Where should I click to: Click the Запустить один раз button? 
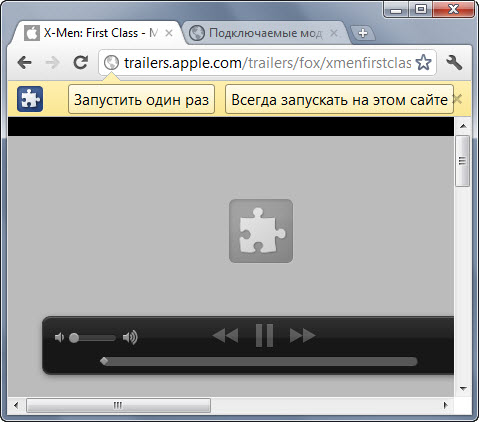click(141, 99)
